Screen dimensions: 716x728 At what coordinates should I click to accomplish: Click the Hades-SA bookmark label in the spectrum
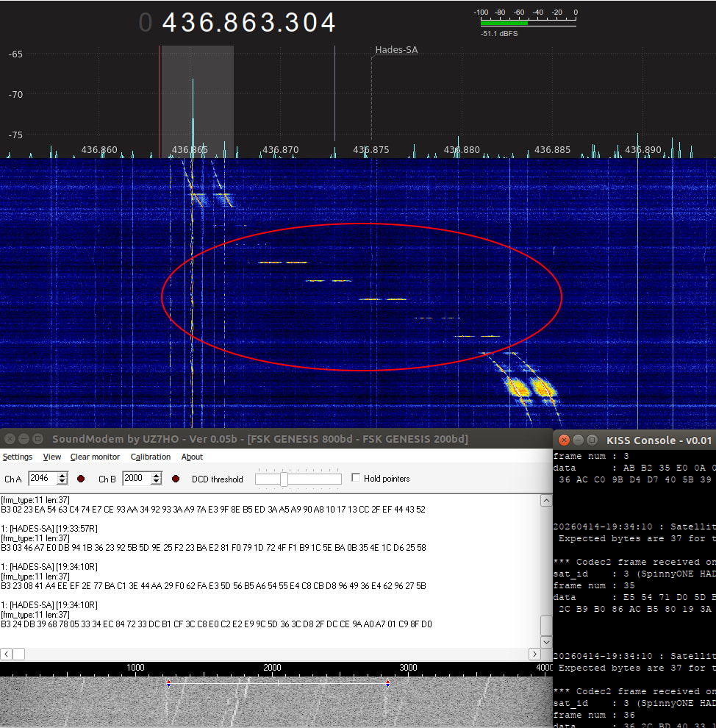pyautogui.click(x=396, y=50)
